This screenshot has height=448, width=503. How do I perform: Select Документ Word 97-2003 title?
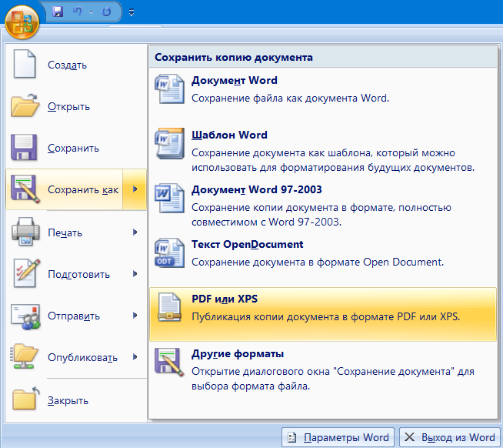coord(257,190)
